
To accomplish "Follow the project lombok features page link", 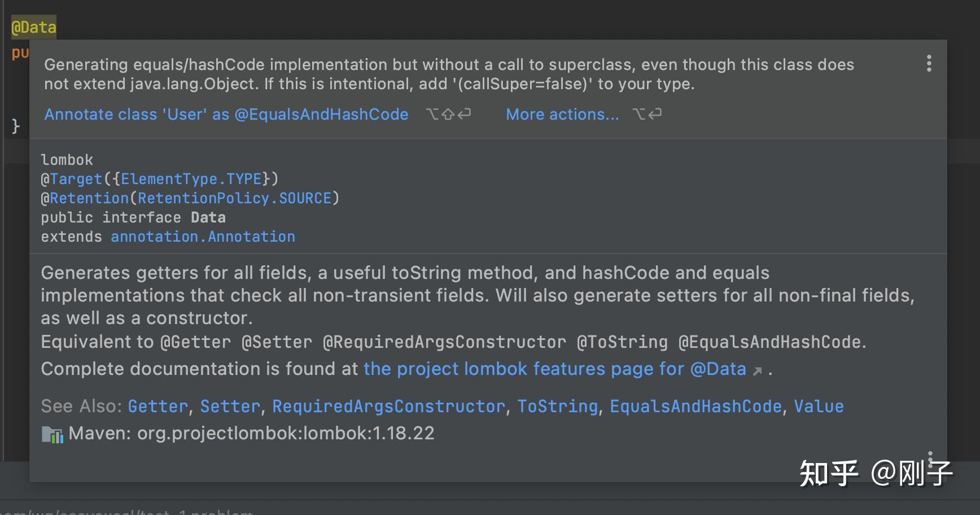I will tap(555, 369).
